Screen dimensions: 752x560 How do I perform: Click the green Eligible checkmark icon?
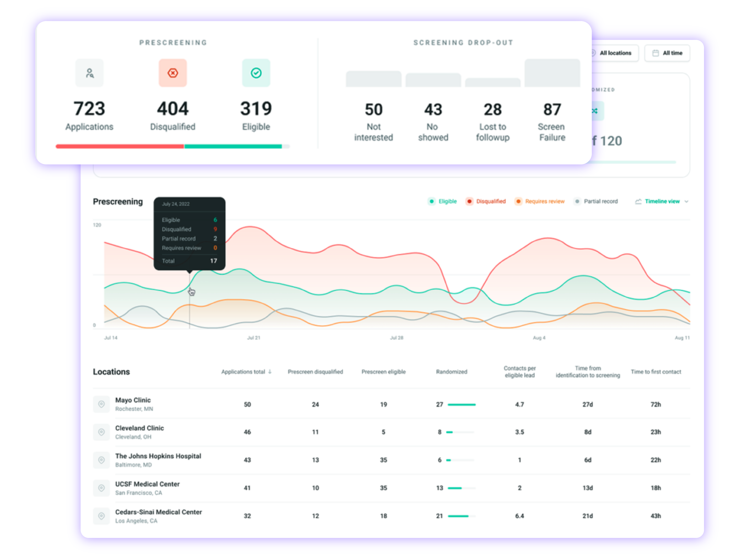[x=256, y=73]
